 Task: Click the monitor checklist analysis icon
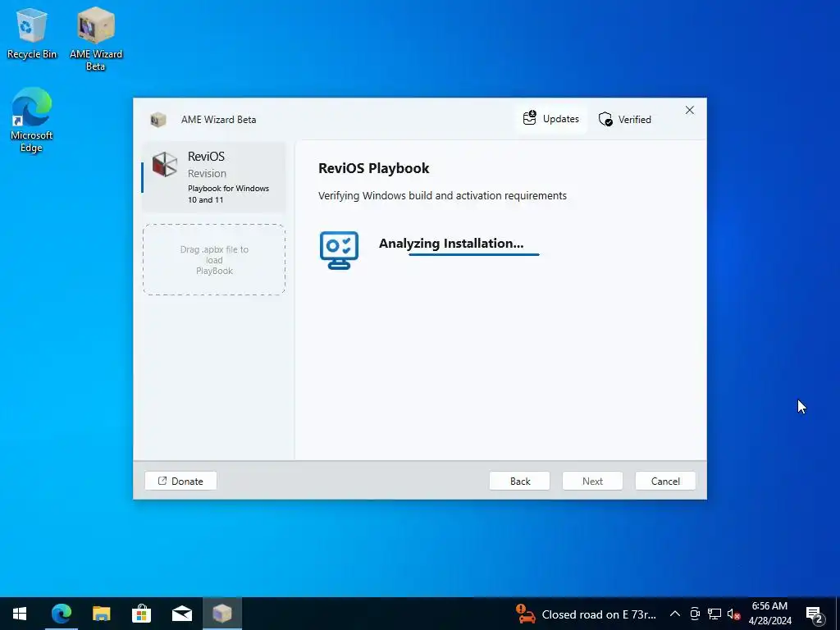(339, 250)
